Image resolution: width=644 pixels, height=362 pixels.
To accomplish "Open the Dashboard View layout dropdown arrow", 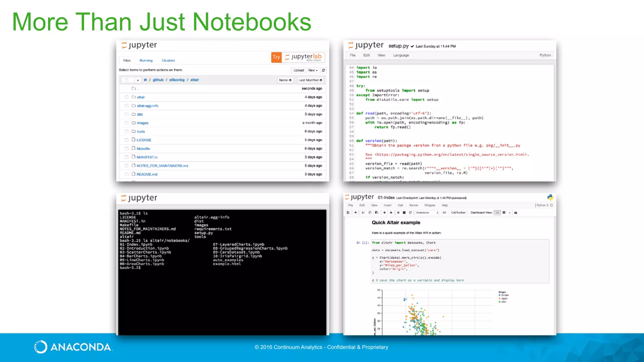I will point(510,213).
